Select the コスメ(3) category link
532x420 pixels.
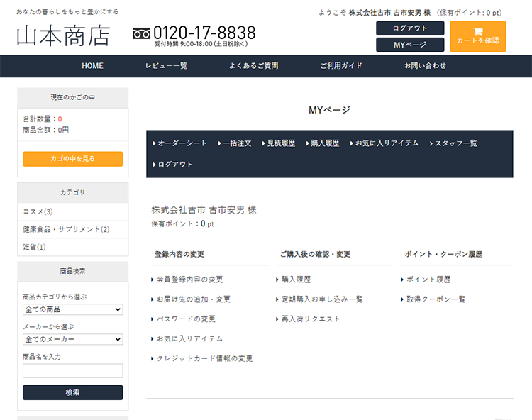[x=38, y=211]
